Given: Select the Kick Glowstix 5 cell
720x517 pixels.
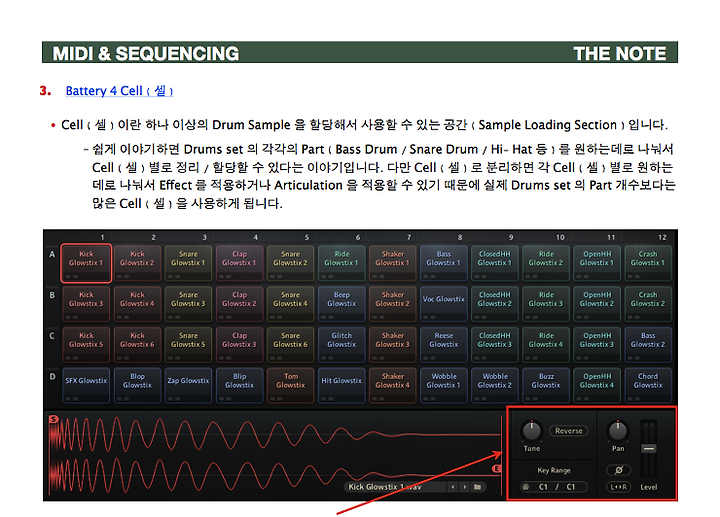Looking at the screenshot, I should pos(86,345).
